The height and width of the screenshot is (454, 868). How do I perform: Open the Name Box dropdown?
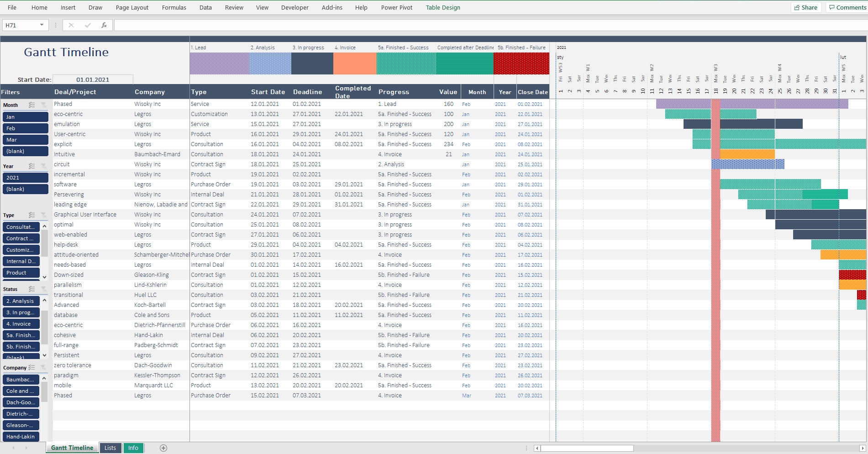pyautogui.click(x=42, y=25)
